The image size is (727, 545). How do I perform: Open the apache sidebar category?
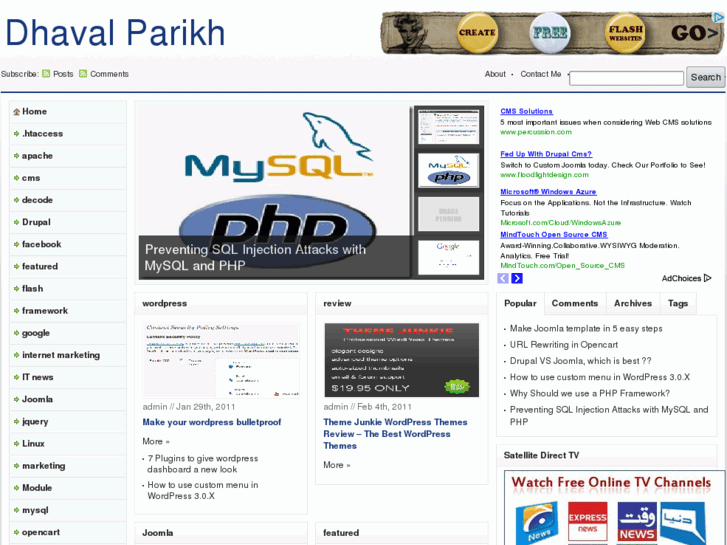coord(68,156)
